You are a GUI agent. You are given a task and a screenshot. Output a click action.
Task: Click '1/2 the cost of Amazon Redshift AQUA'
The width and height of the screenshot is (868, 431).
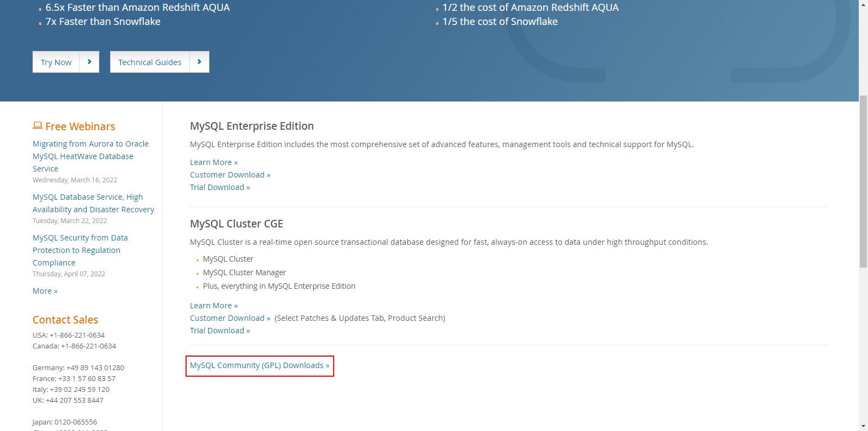click(x=531, y=8)
